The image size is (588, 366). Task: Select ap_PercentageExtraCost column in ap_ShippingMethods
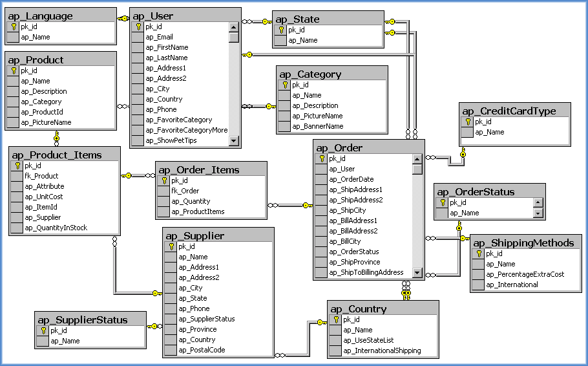tap(525, 274)
